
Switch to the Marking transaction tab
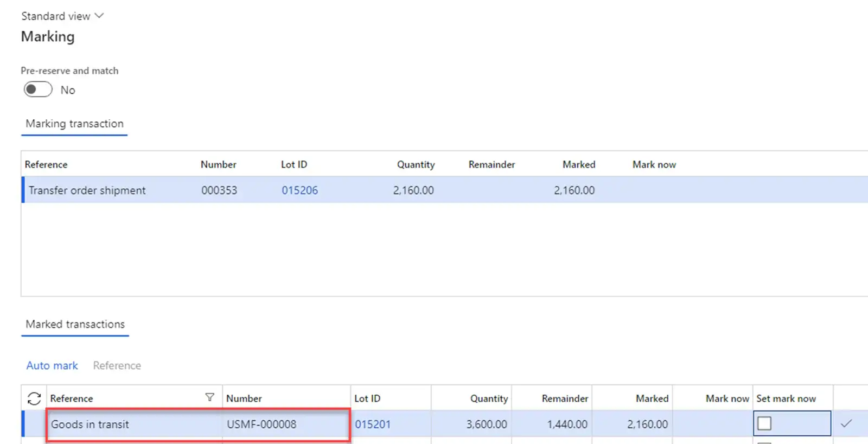coord(74,124)
